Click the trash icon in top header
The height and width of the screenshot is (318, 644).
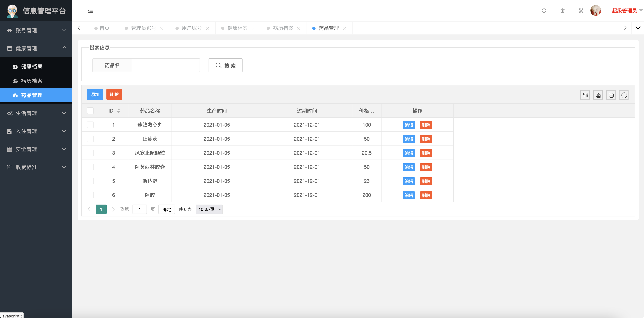(562, 10)
